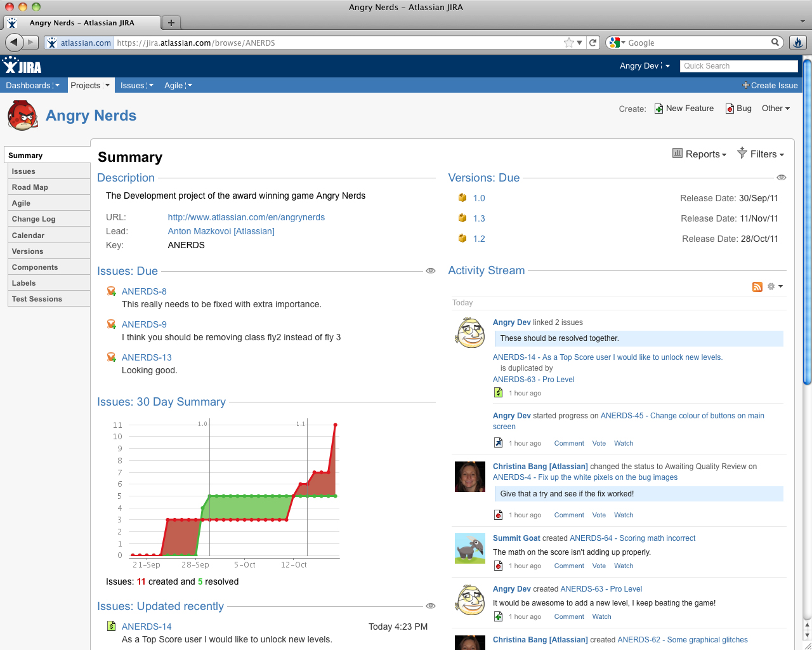Click the downloads arrow button in browser toolbar
The width and height of the screenshot is (812, 650).
[797, 43]
